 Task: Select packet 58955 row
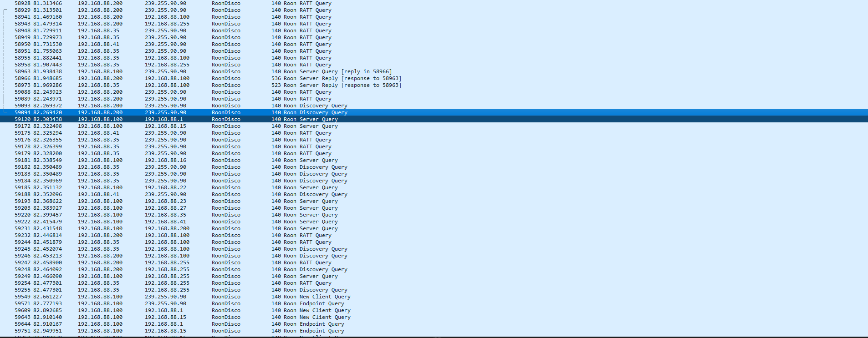point(434,58)
